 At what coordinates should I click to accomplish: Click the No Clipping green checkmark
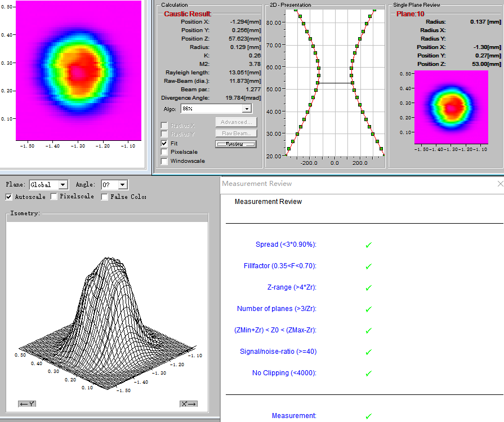pyautogui.click(x=369, y=374)
